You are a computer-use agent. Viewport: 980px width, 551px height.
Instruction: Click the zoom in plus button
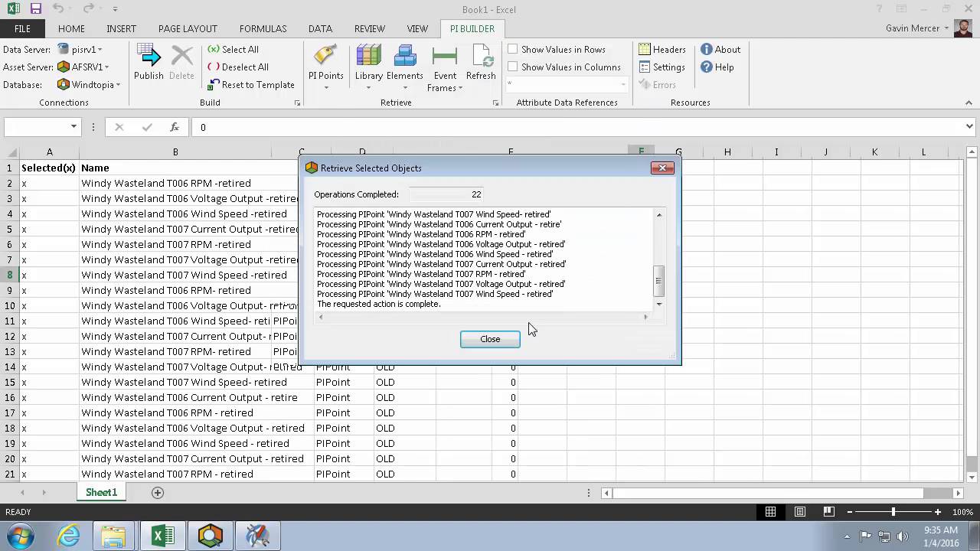click(x=937, y=511)
